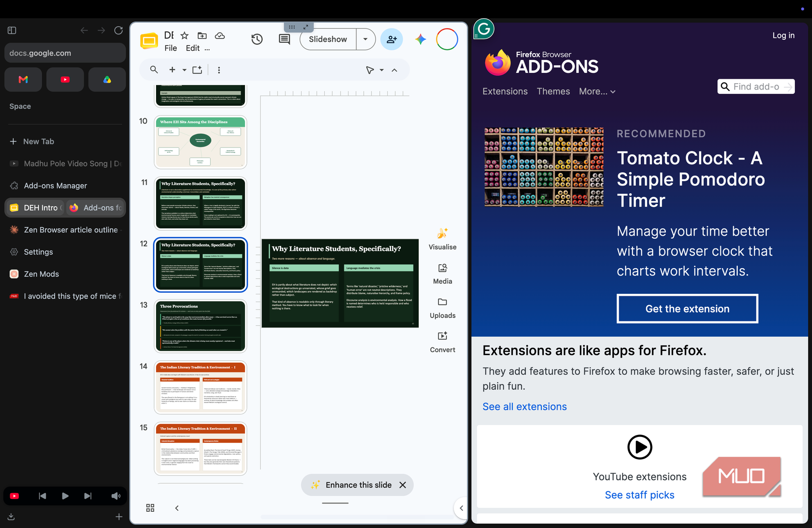Open the Uploads side tool
Image resolution: width=812 pixels, height=528 pixels.
point(442,308)
